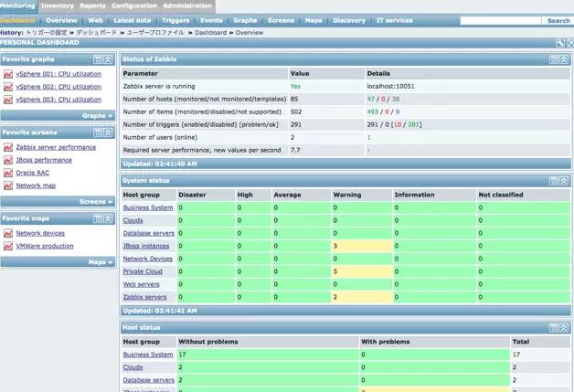The image size is (574, 392).
Task: Click the Maps » link under favorite maps
Action: coord(101,262)
